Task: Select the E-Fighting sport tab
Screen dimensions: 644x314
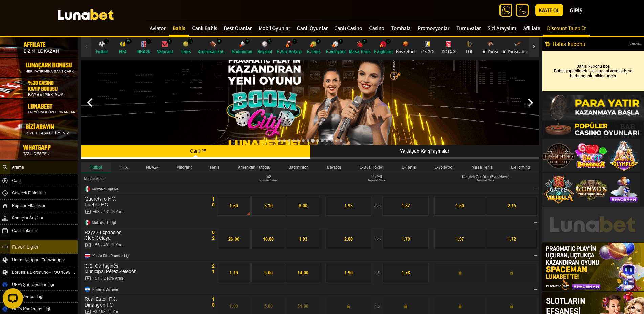Action: point(520,167)
